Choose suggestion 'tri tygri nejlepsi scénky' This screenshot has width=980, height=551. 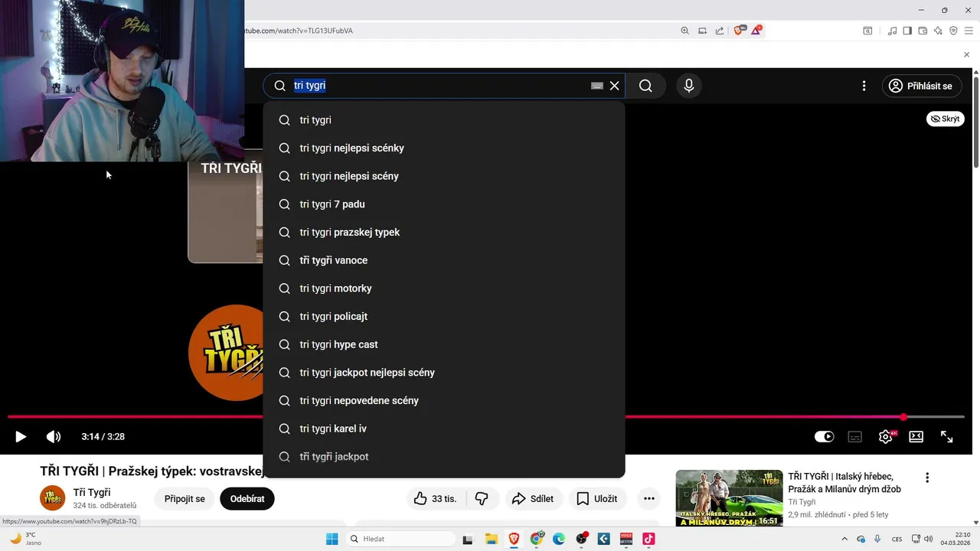444,148
